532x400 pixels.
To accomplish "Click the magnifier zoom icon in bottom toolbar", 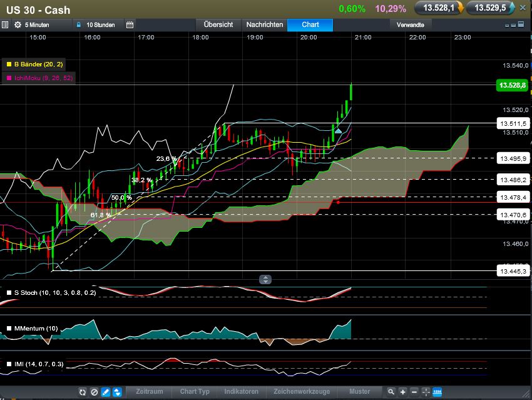I will 390,392.
